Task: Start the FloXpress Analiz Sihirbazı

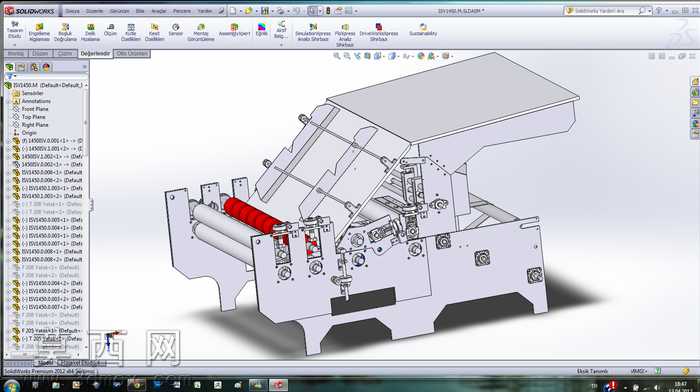Action: pos(345,35)
